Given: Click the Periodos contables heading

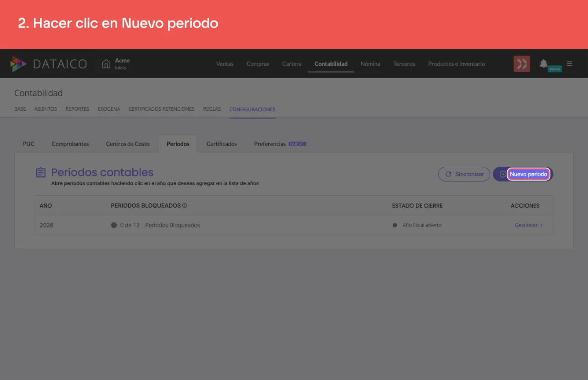Looking at the screenshot, I should (102, 172).
